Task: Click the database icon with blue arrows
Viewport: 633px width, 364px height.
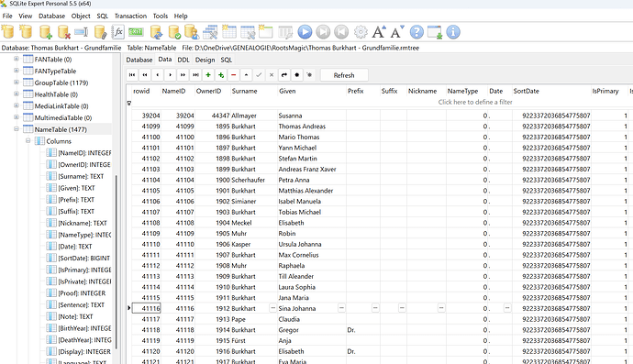Action: coord(156,32)
